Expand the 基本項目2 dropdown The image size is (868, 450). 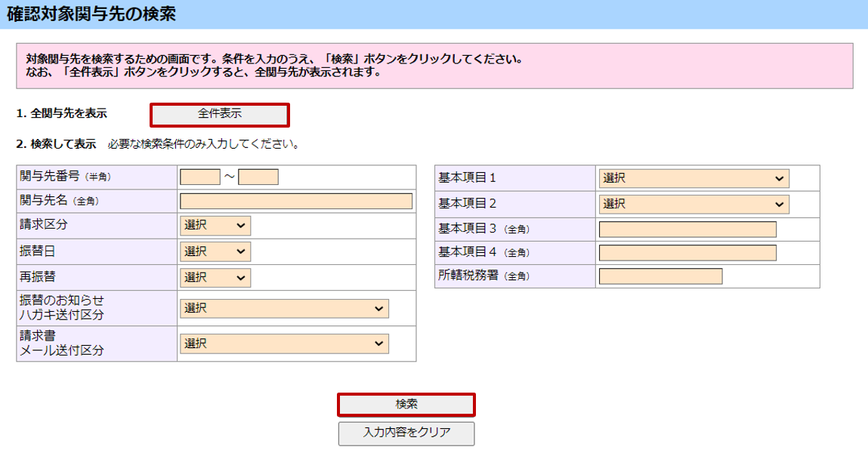tap(693, 204)
